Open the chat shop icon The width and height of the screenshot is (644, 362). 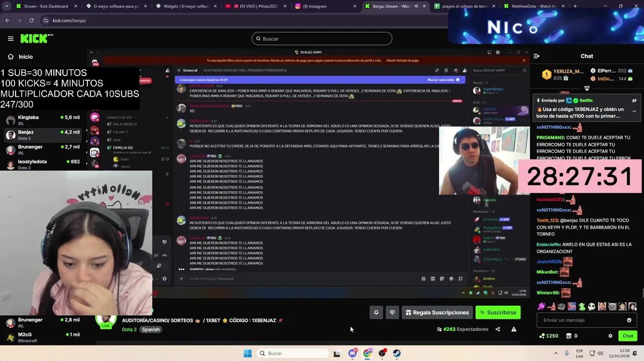click(569, 336)
